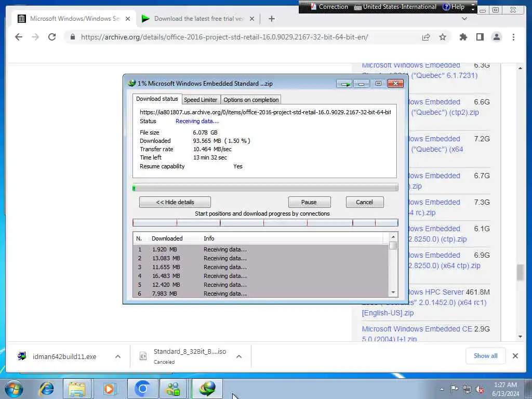Image resolution: width=532 pixels, height=399 pixels.
Task: Select connection row 2 with 13.083 MB
Action: point(261,258)
